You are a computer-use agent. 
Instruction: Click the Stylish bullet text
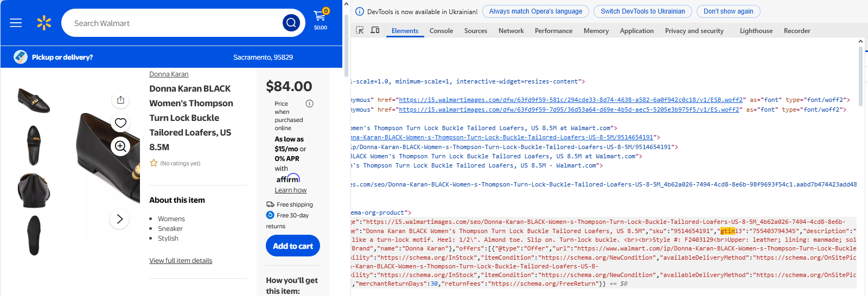click(168, 239)
